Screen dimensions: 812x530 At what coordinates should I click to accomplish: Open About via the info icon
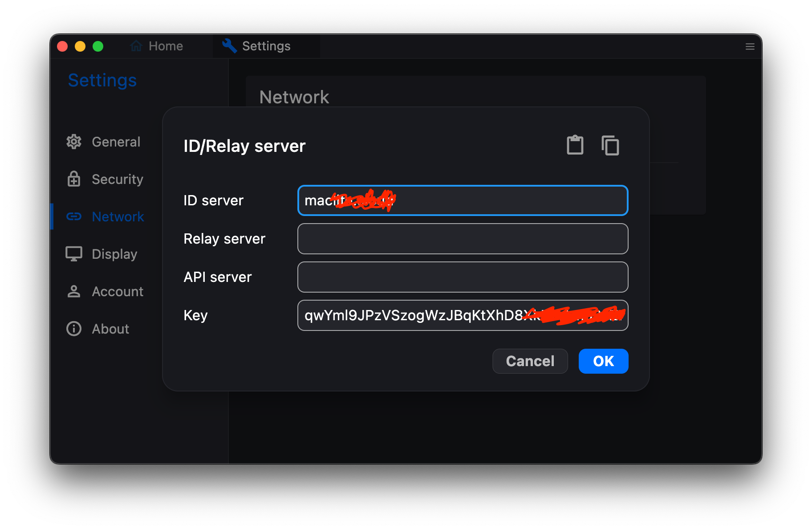click(x=73, y=329)
